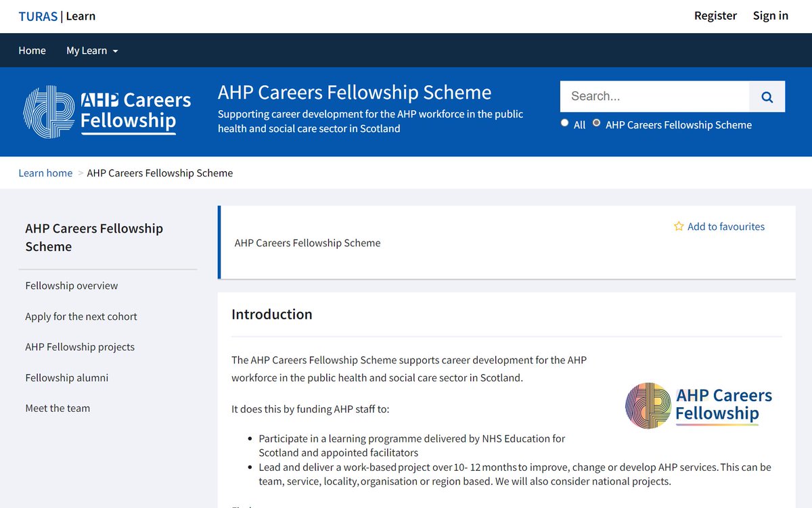Go to the Home navigation item
The image size is (812, 508).
(x=32, y=51)
